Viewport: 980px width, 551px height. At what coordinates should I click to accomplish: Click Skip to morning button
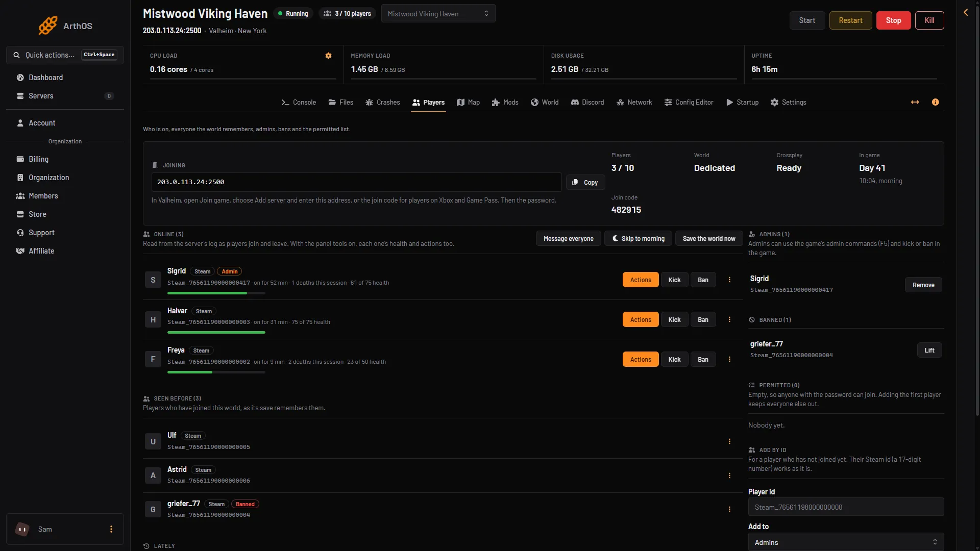tap(638, 239)
